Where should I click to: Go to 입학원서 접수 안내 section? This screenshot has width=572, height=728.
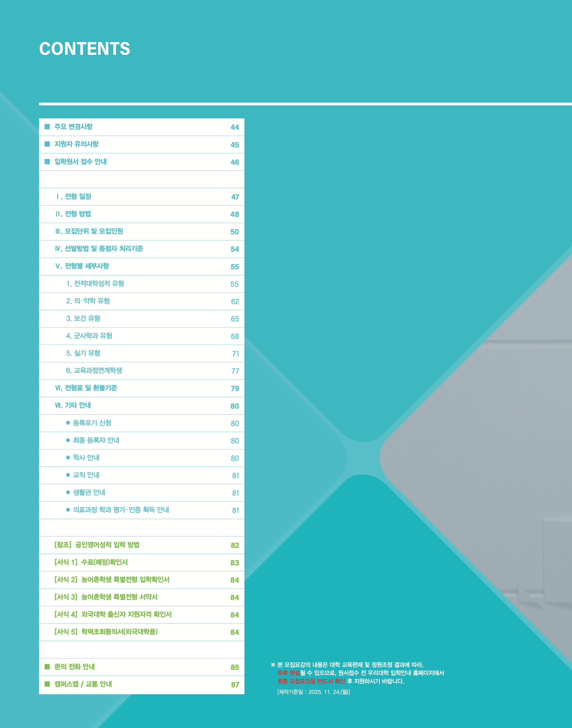click(x=141, y=162)
